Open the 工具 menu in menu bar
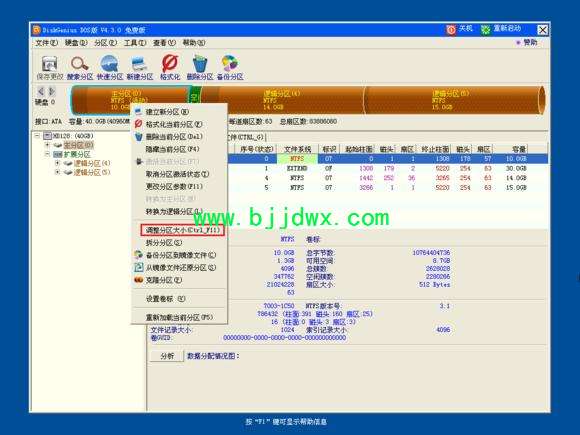 pyautogui.click(x=135, y=43)
